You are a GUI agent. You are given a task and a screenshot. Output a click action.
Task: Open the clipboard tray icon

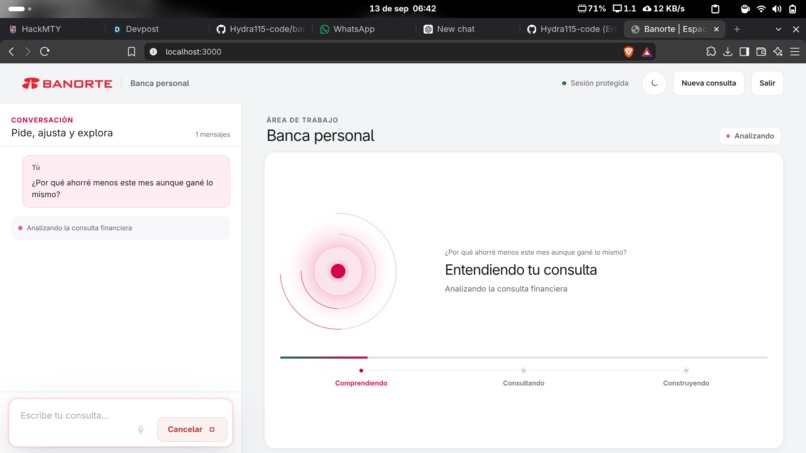(x=715, y=9)
